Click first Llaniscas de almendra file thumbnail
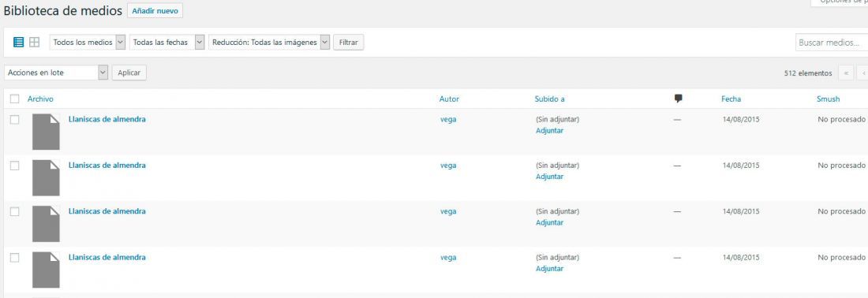This screenshot has width=868, height=298. click(x=46, y=132)
